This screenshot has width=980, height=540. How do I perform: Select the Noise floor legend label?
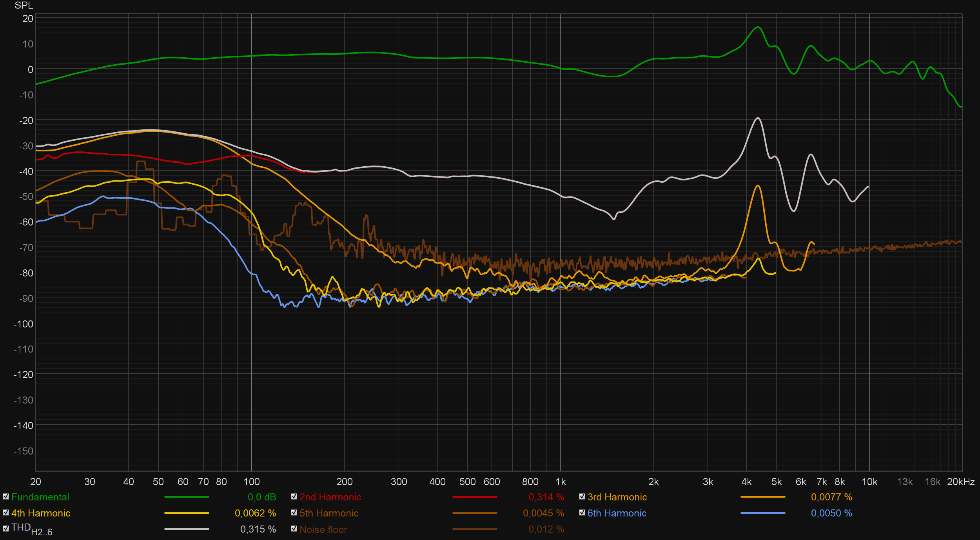[323, 529]
